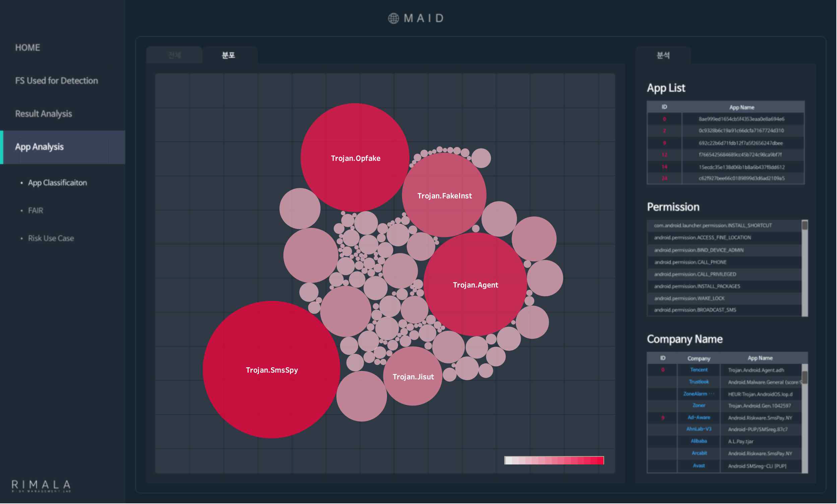
Task: Select App List row with ID 12
Action: tap(725, 155)
